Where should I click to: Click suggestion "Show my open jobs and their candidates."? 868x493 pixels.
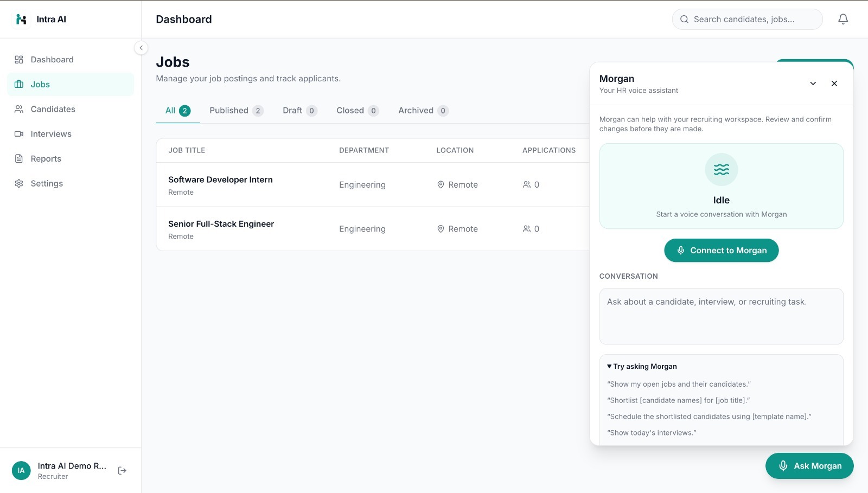point(679,385)
